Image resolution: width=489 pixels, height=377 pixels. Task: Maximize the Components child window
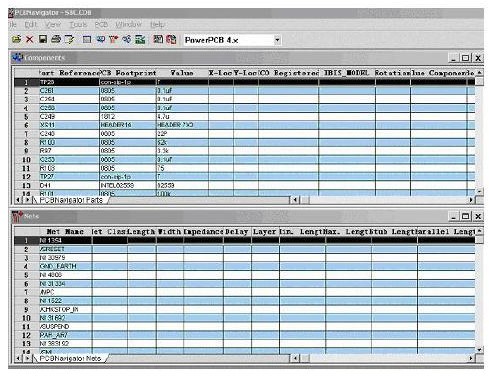[x=465, y=58]
